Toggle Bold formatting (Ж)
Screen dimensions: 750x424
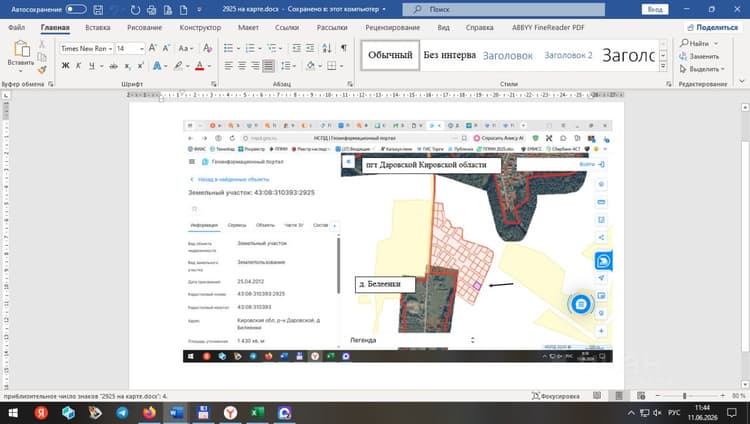click(66, 66)
